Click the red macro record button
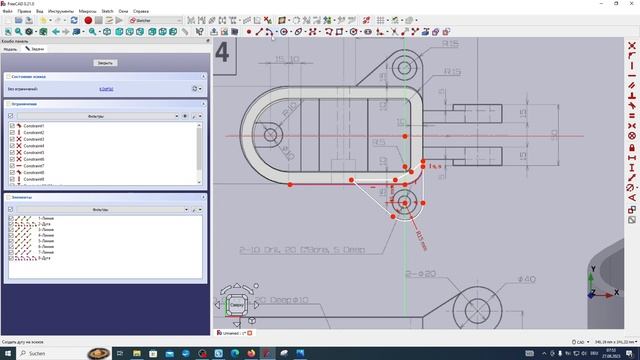The image size is (640, 360). click(x=88, y=20)
